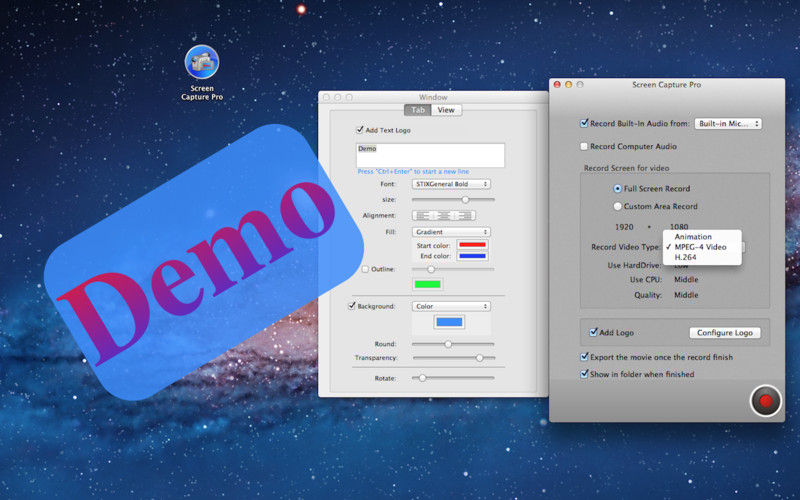The image size is (800, 500).
Task: Toggle the Background checkbox
Action: pyautogui.click(x=352, y=306)
